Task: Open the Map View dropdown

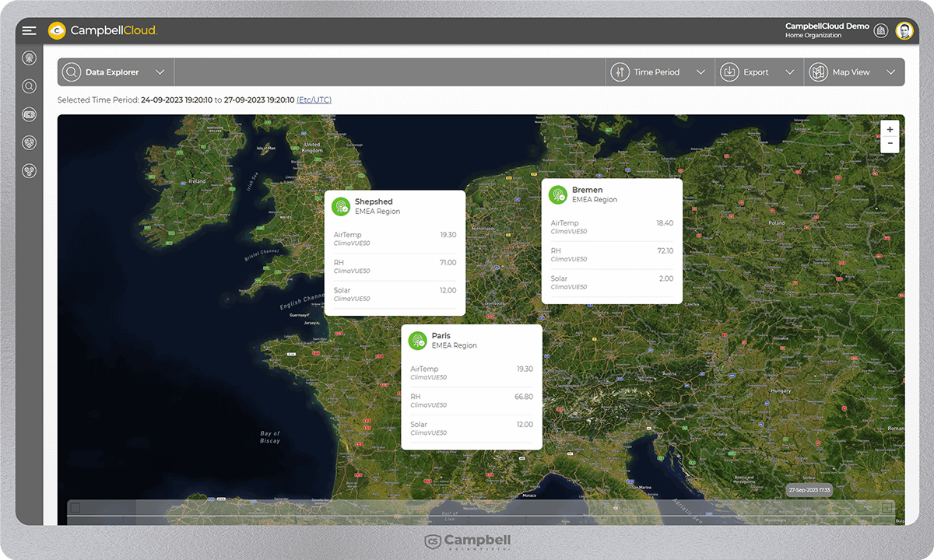Action: click(854, 72)
